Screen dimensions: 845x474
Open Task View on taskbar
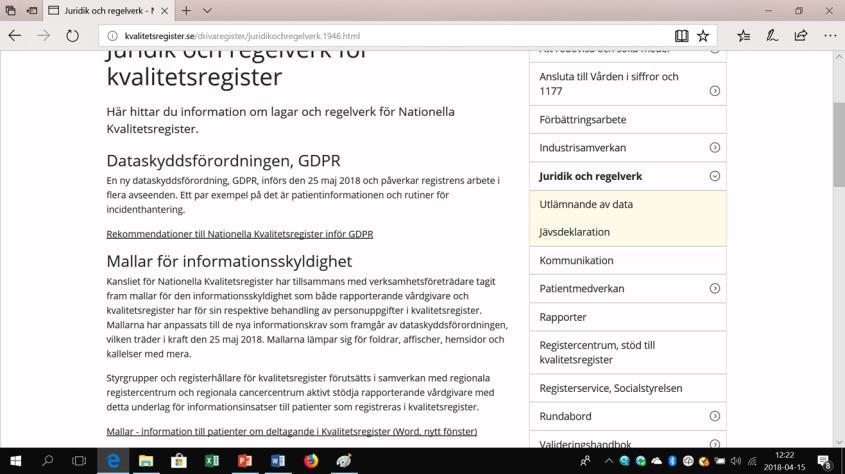pyautogui.click(x=79, y=461)
